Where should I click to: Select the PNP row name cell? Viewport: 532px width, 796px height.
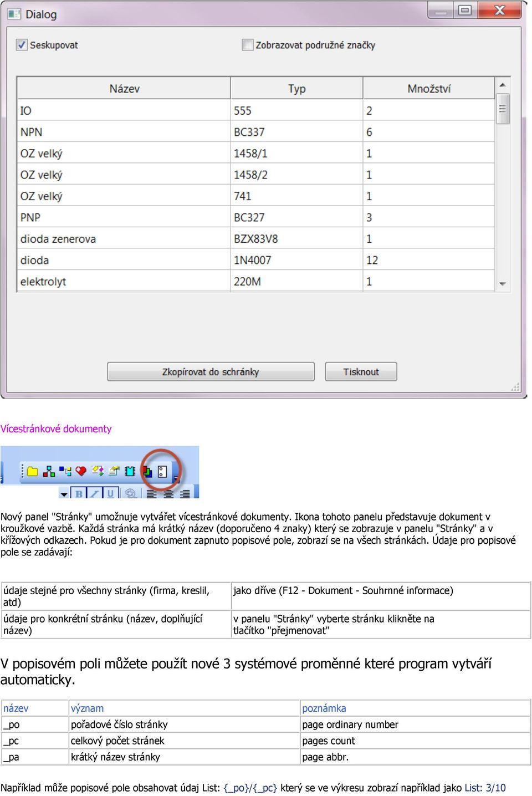(124, 217)
